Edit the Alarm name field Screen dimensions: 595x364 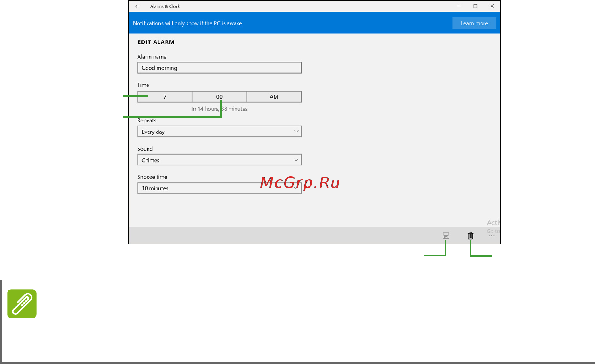(219, 68)
